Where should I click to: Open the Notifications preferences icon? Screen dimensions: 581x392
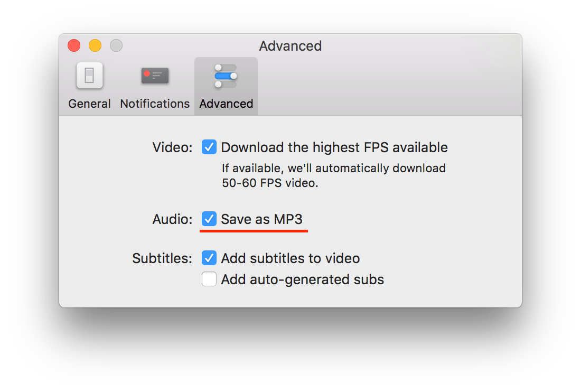coord(155,76)
